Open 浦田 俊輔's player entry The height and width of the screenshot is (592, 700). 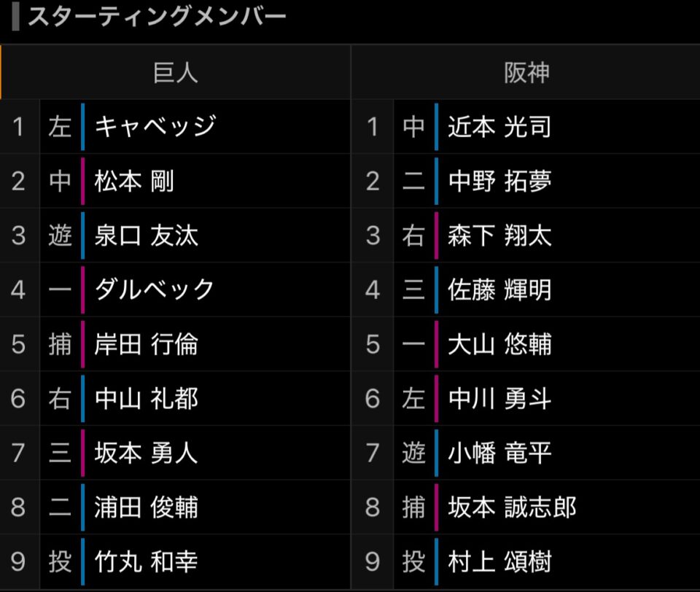[x=147, y=507]
